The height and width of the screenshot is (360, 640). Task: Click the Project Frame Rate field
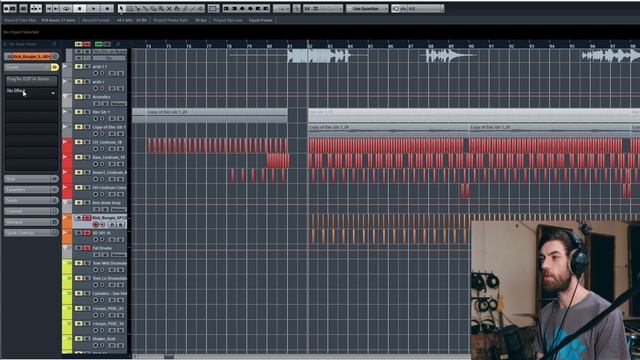[x=180, y=20]
